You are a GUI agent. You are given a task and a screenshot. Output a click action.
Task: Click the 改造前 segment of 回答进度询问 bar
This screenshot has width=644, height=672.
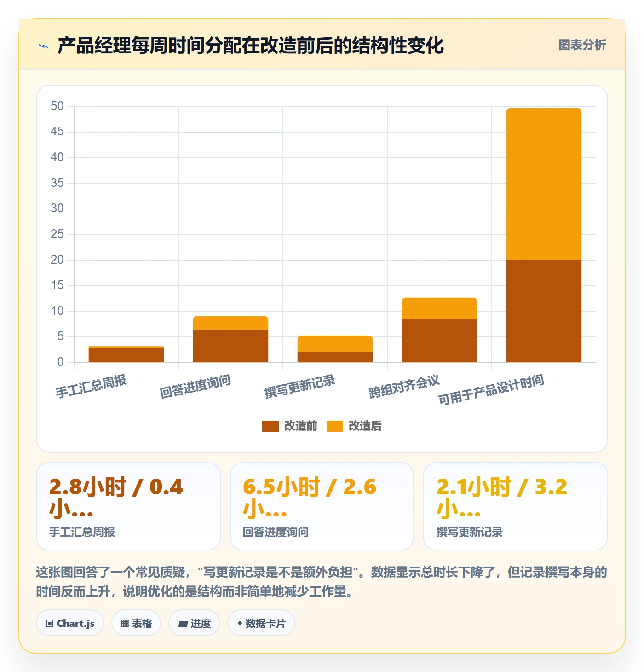click(230, 346)
